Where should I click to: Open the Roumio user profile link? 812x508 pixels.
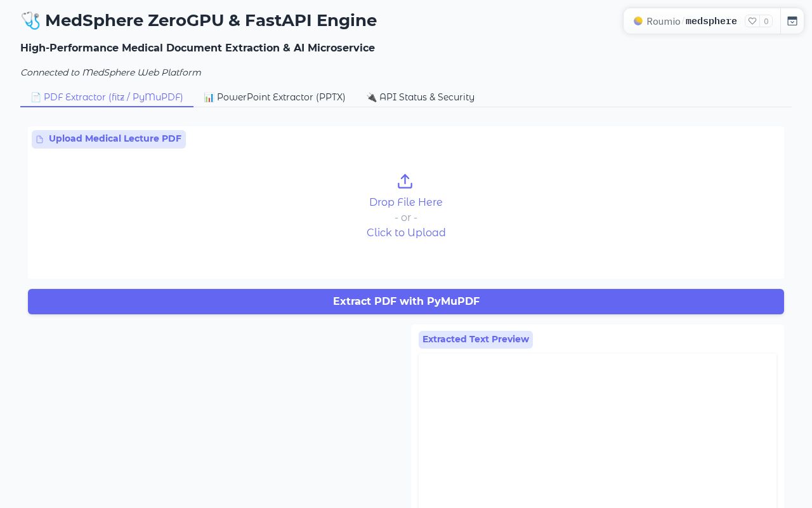[x=664, y=21]
